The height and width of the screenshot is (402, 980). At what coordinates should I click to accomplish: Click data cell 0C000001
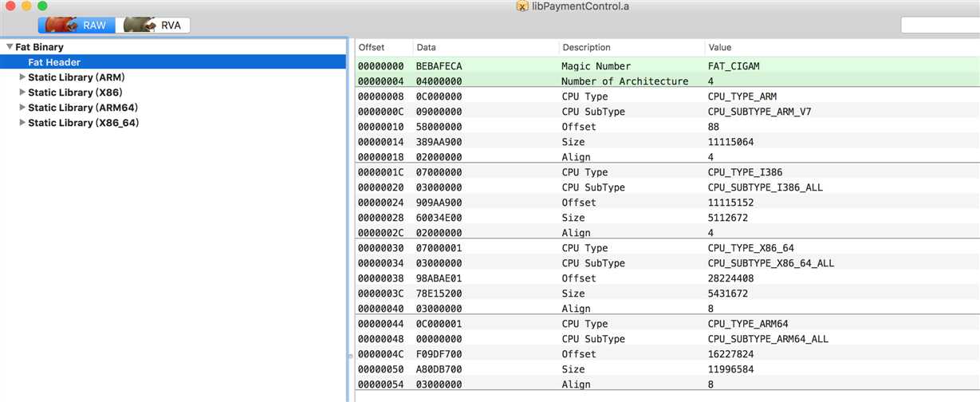(x=439, y=324)
